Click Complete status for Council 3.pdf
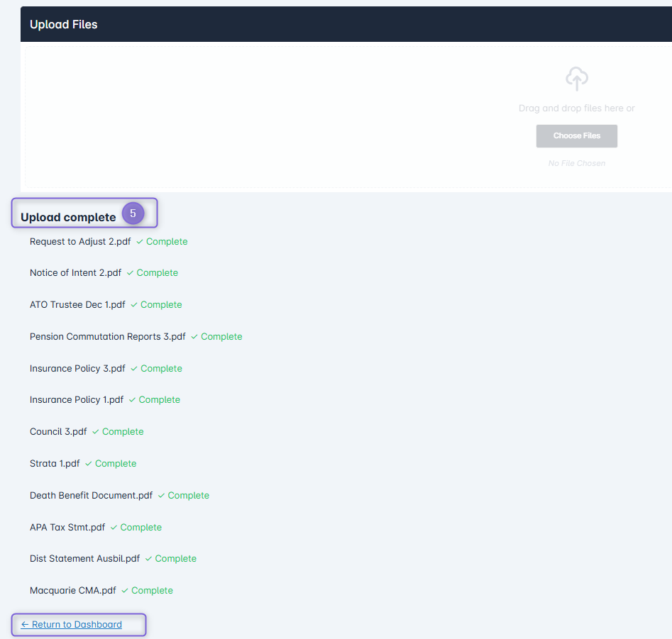The width and height of the screenshot is (672, 639). pos(123,431)
